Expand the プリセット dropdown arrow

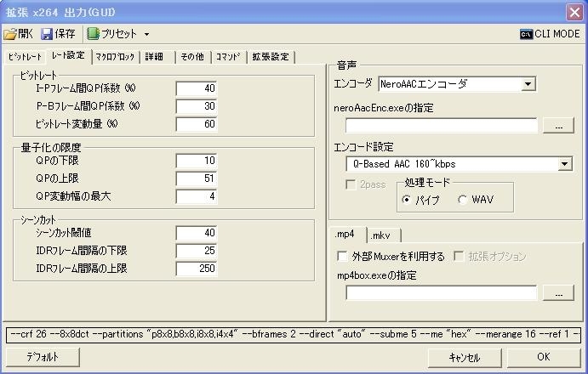(146, 35)
